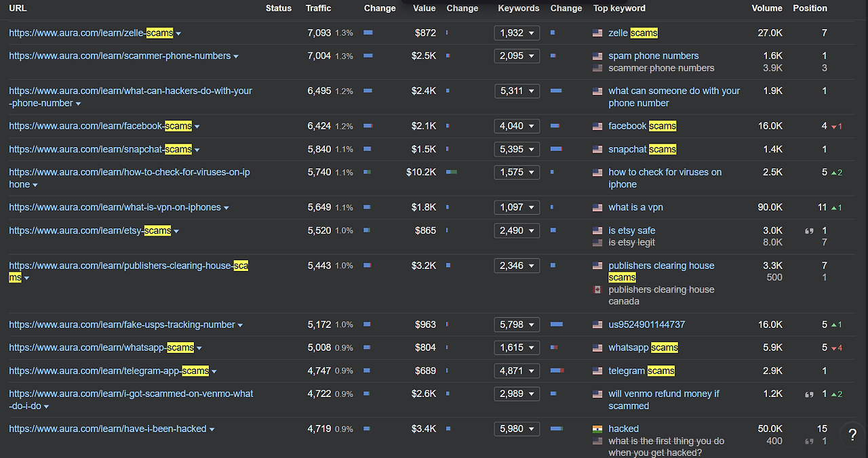Screen dimensions: 868x458
Task: Sort by the Position column header
Action: [x=810, y=8]
